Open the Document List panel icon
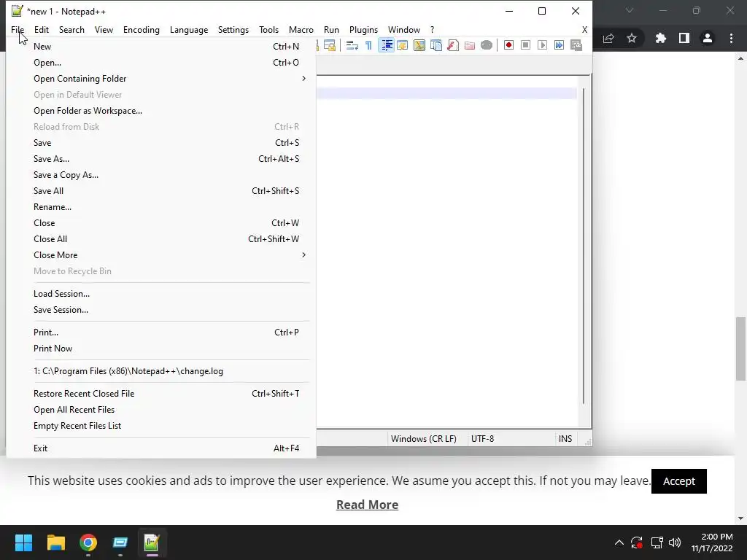The height and width of the screenshot is (560, 747). click(436, 45)
